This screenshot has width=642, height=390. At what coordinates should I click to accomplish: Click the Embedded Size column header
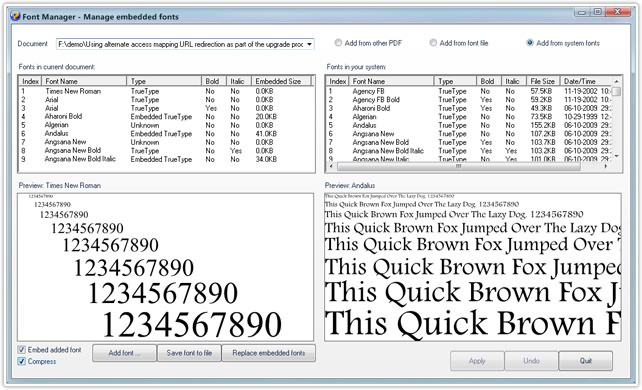[x=281, y=81]
